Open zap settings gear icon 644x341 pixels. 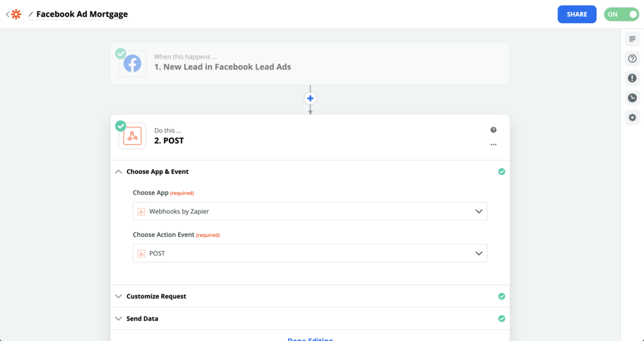(632, 117)
